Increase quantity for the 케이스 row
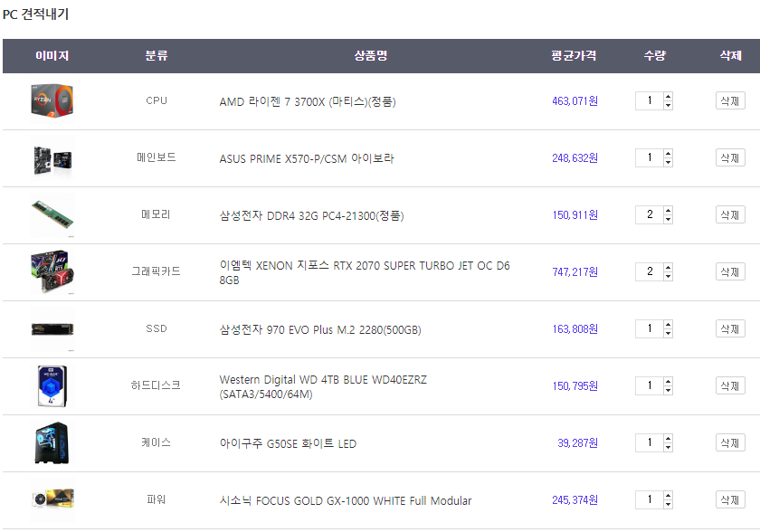760x532 pixels. tap(668, 439)
